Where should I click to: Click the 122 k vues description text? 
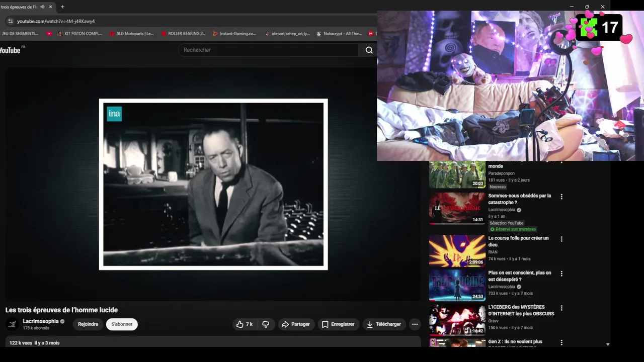[34, 343]
